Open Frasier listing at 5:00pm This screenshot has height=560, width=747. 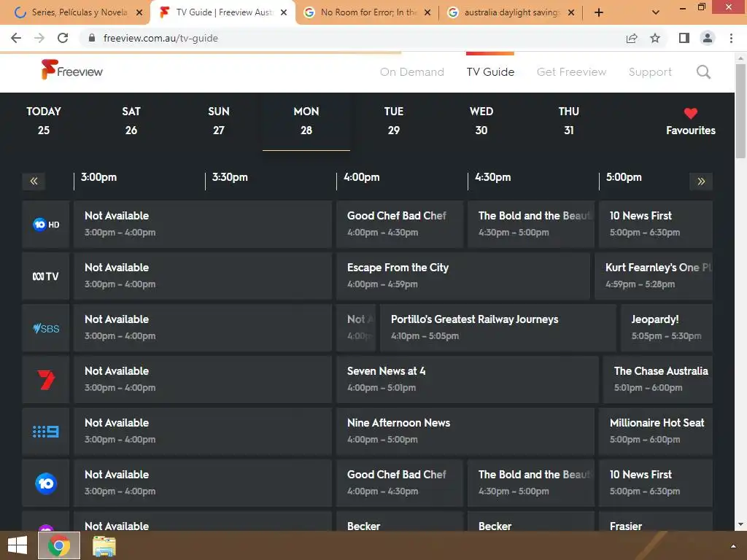pos(656,521)
